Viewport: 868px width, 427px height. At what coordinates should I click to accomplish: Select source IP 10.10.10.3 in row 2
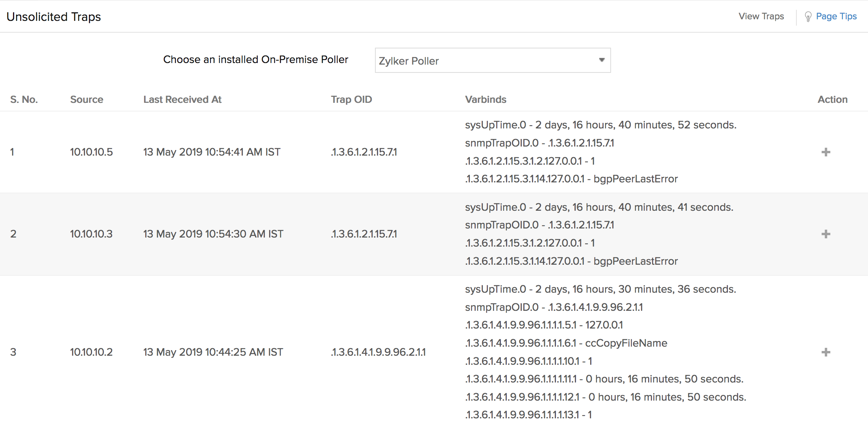(x=91, y=234)
